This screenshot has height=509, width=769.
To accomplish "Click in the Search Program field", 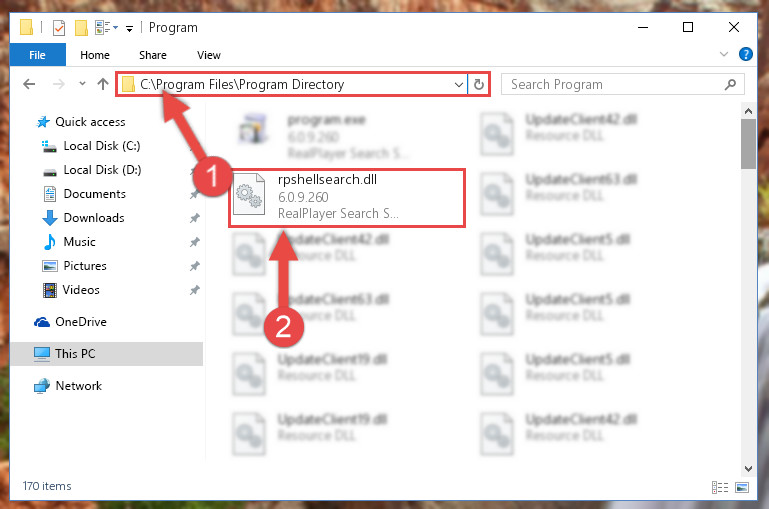I will [613, 84].
